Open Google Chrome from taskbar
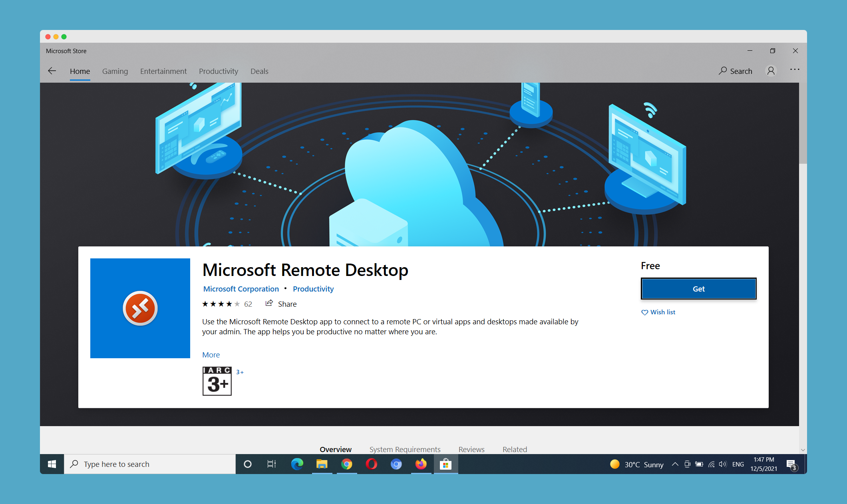 (347, 464)
